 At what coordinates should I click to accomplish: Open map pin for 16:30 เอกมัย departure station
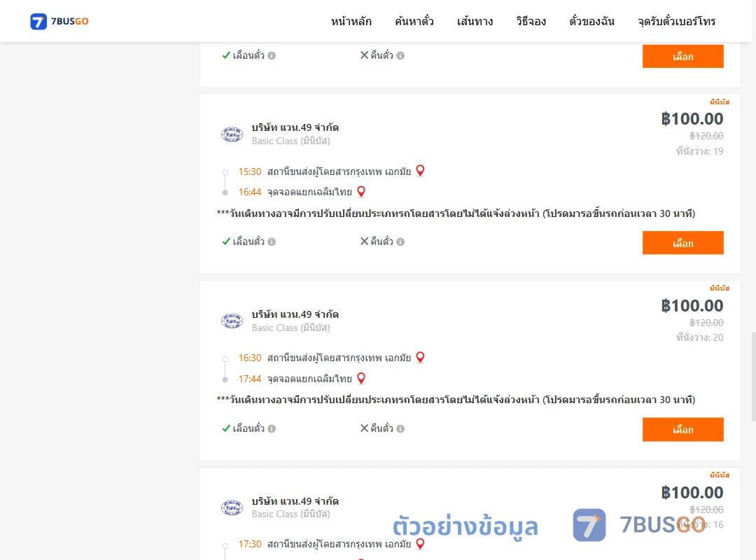point(421,358)
